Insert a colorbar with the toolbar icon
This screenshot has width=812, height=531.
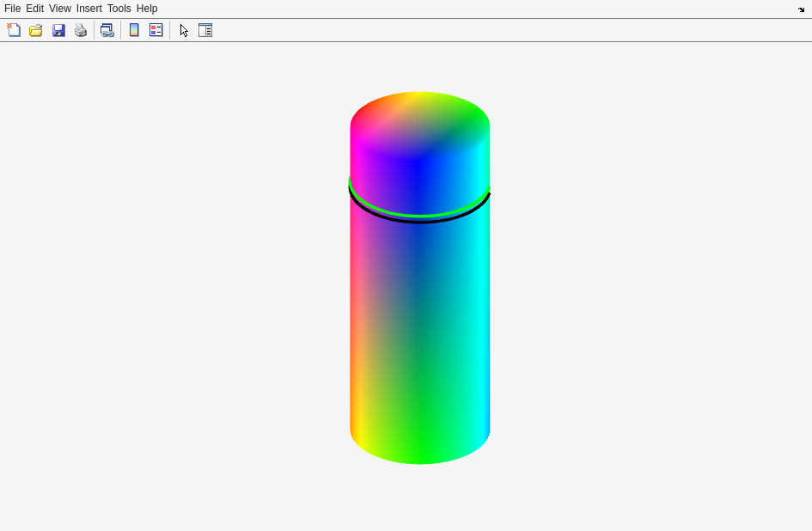click(134, 30)
